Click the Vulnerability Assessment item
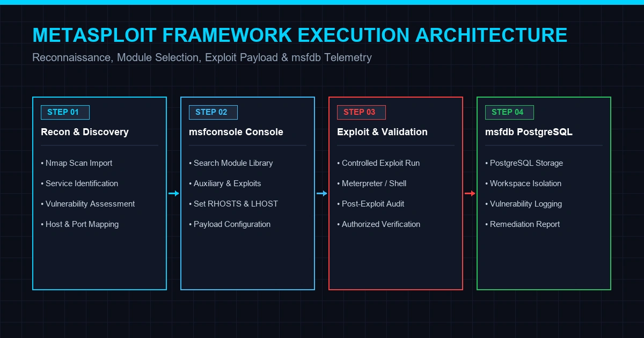Viewport: 644px width, 338px height. 88,204
